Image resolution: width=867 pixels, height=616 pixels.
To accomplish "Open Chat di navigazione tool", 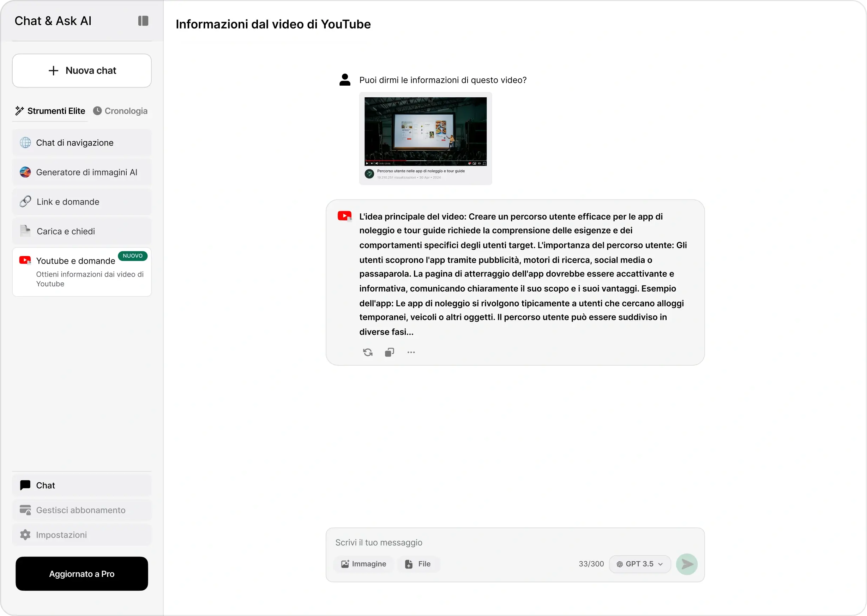I will pyautogui.click(x=82, y=142).
